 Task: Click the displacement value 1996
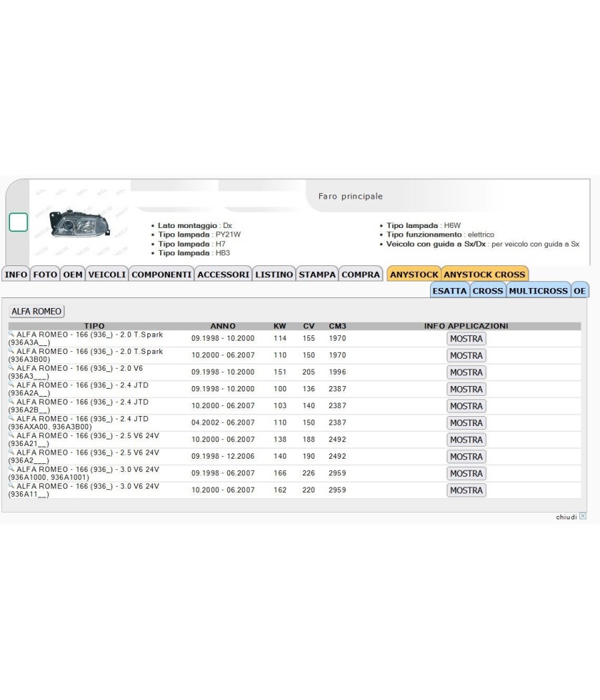click(x=337, y=372)
